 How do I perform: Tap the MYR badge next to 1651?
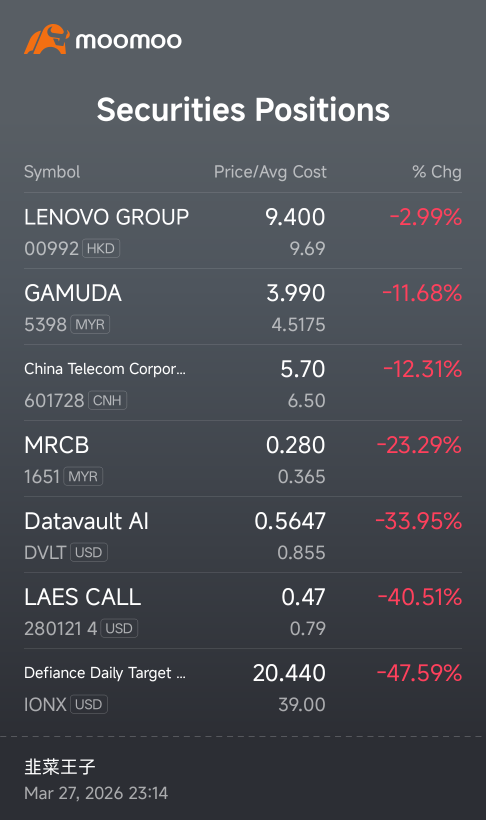pos(83,476)
